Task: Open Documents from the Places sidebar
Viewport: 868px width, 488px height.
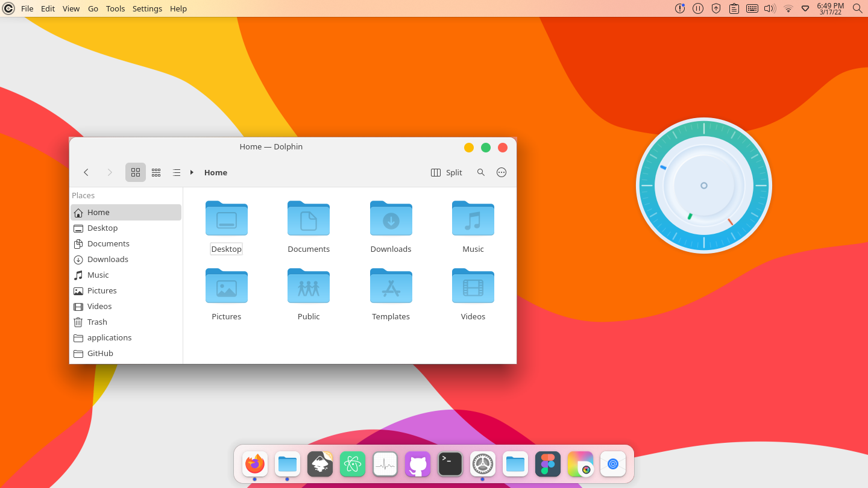Action: tap(126, 243)
